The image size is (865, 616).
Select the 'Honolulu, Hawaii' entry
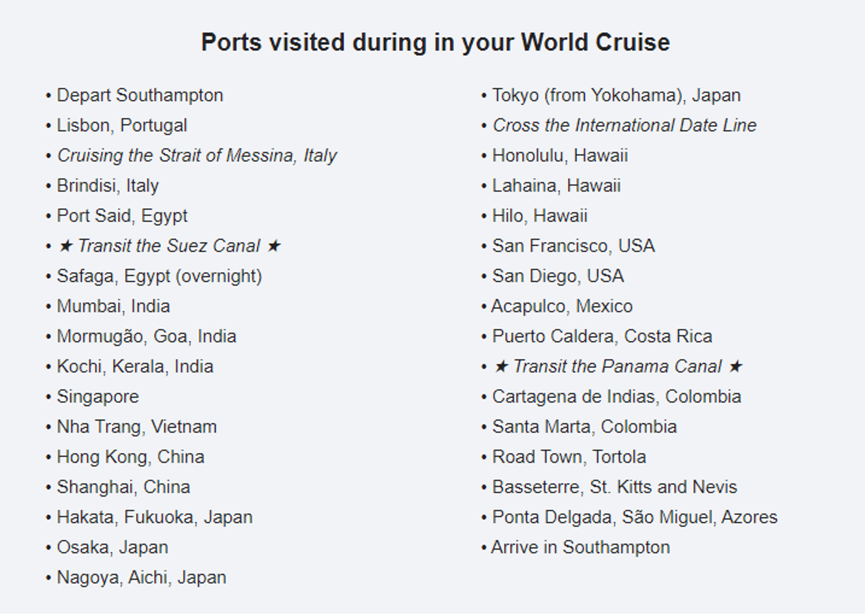click(x=560, y=156)
